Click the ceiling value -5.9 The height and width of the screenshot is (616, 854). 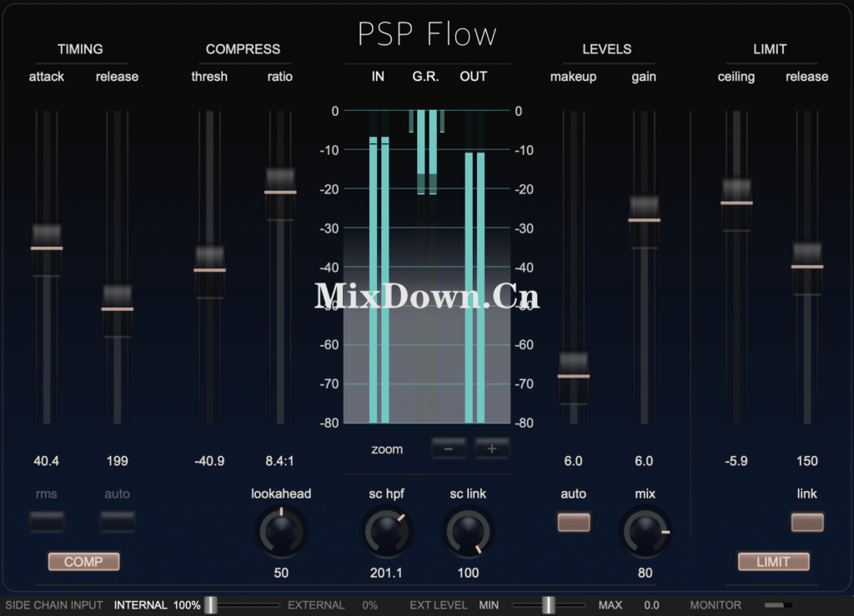(736, 461)
